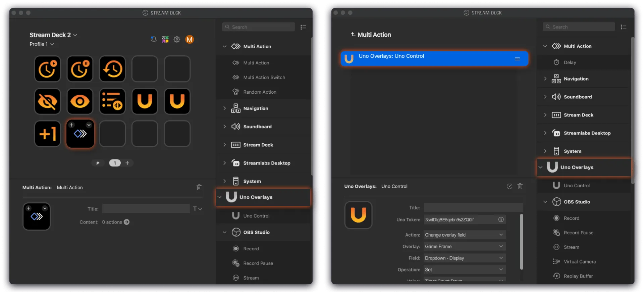Screen dimensions: 644x292
Task: Click the property inspector scrollbar in right window
Action: coord(522,242)
